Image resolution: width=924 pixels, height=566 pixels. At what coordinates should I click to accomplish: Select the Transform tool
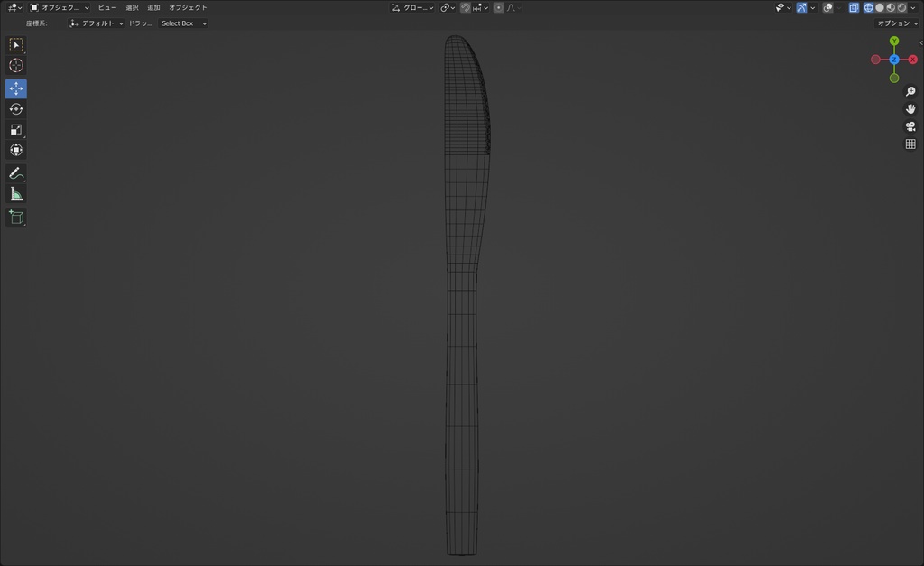point(16,150)
